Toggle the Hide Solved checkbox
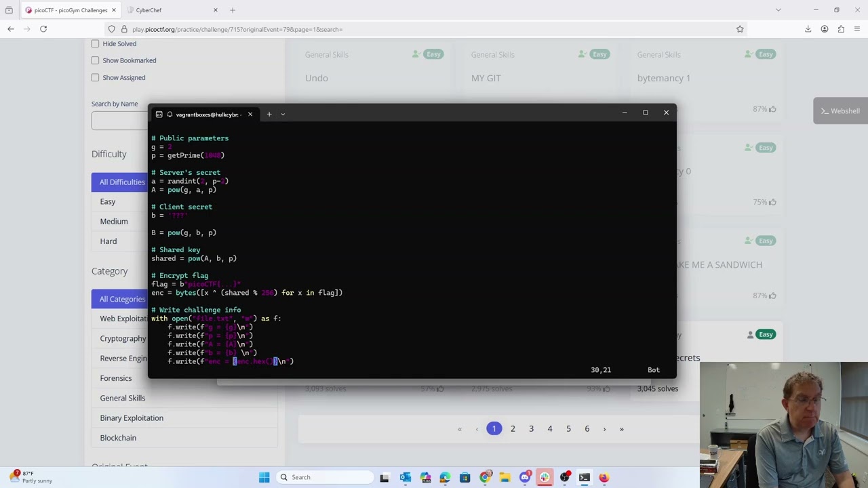This screenshot has width=868, height=488. 95,43
